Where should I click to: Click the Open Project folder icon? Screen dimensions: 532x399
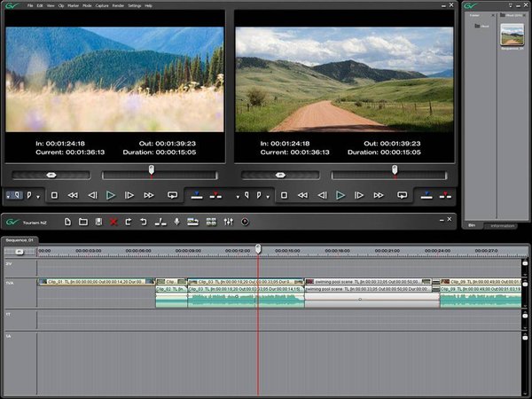tap(82, 221)
